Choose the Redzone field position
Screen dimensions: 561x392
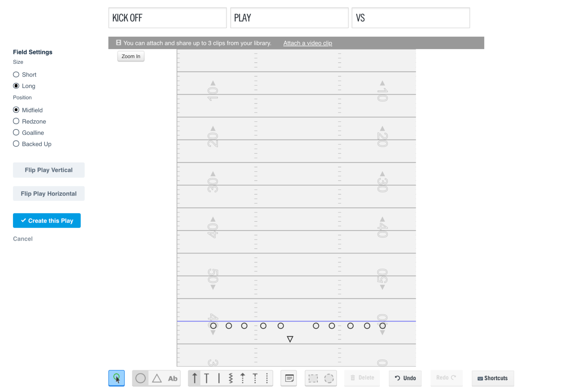(16, 121)
